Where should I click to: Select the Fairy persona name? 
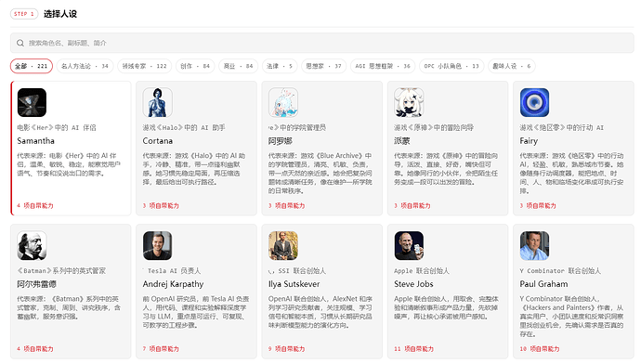point(529,141)
